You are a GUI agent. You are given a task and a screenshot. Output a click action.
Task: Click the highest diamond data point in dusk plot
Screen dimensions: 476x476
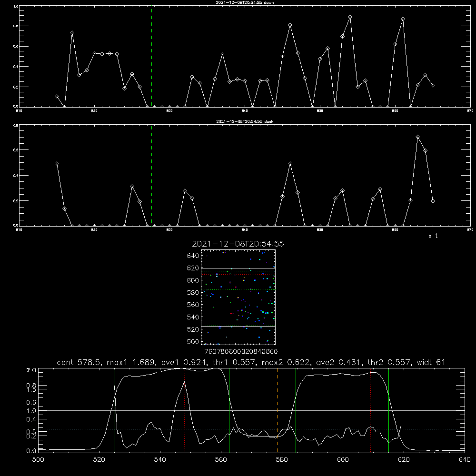click(x=418, y=137)
